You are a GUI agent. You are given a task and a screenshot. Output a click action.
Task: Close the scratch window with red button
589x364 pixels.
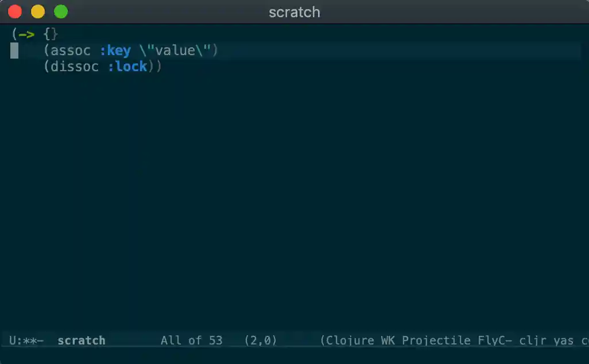pos(15,11)
